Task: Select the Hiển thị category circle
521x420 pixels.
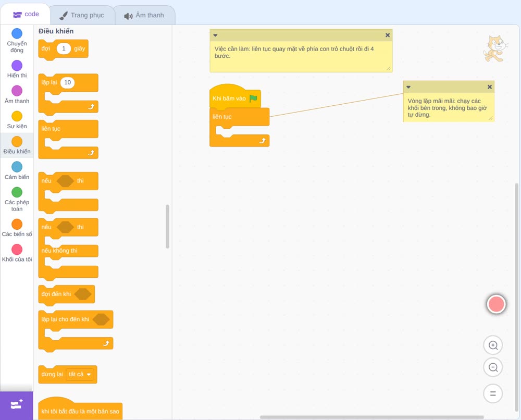Action: (17, 66)
